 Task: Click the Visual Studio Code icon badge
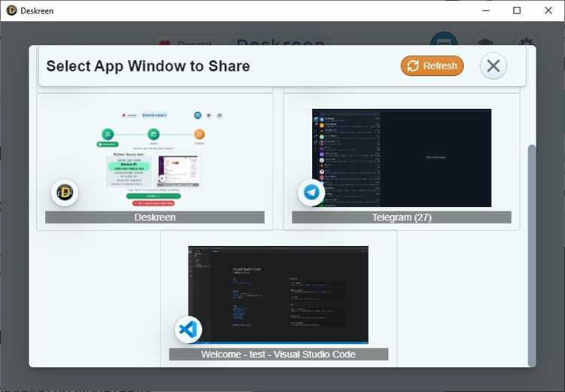[x=188, y=330]
